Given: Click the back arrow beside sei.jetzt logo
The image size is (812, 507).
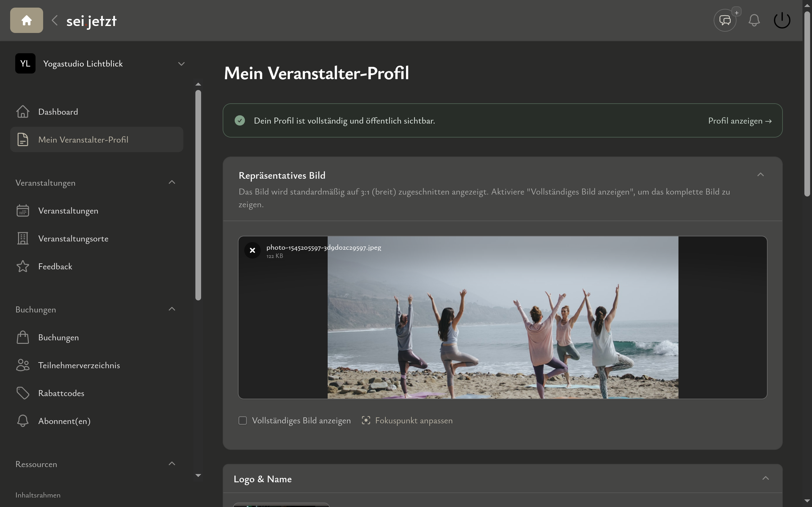Looking at the screenshot, I should point(55,21).
